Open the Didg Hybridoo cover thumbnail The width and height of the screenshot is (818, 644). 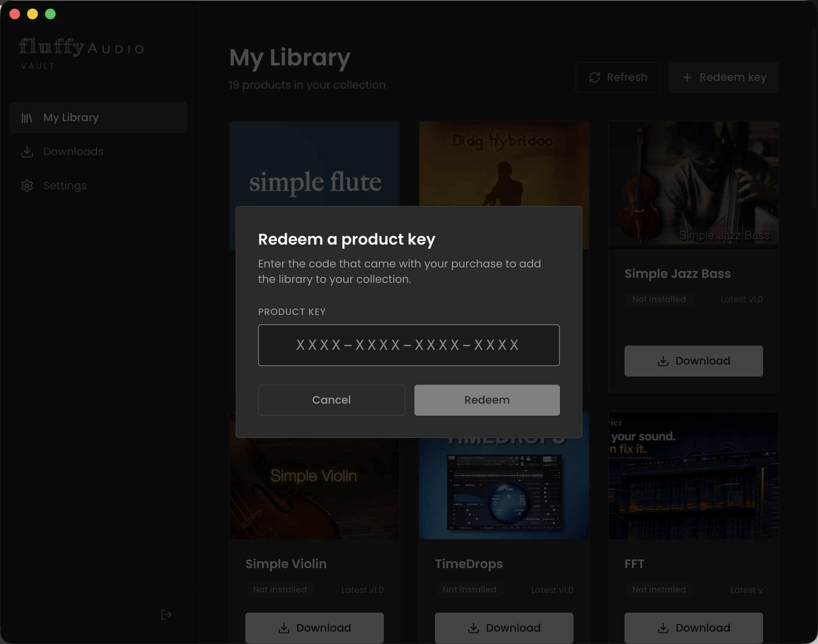click(x=504, y=163)
